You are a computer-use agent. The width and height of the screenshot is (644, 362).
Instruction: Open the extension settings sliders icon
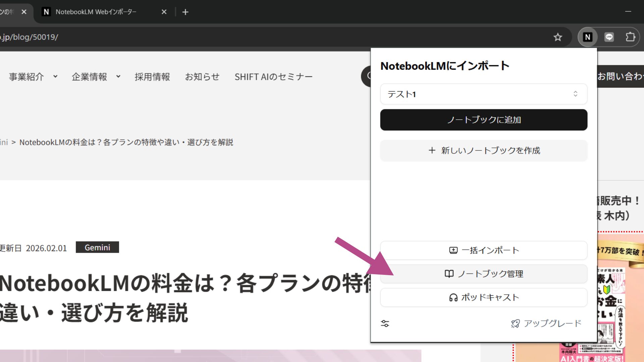[385, 323]
